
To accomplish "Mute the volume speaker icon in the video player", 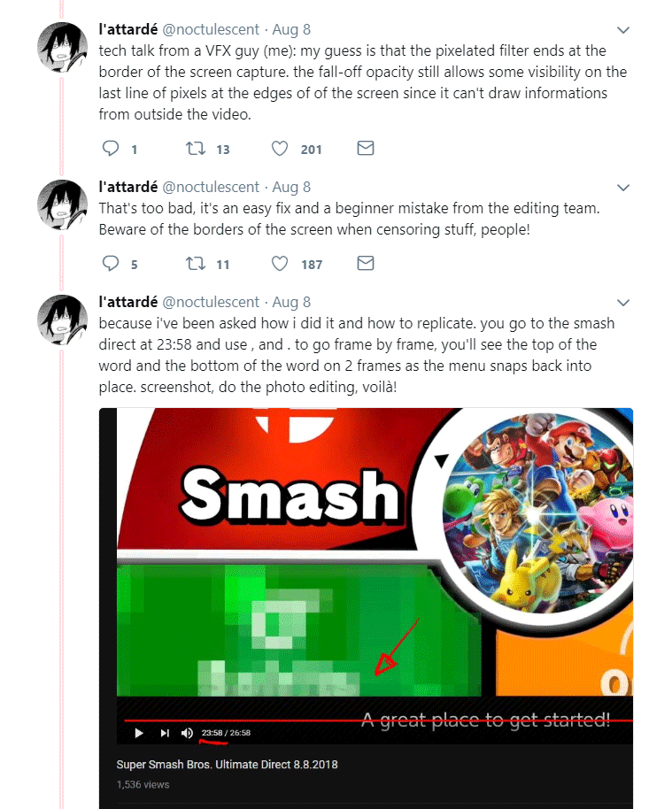I will 187,733.
